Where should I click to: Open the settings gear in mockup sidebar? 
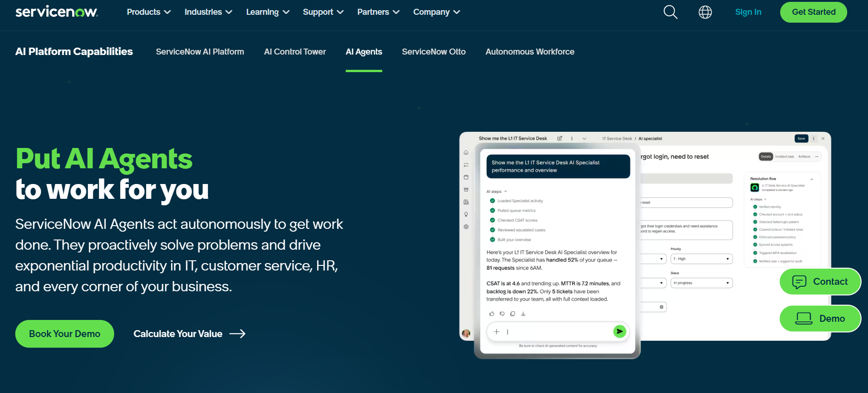[466, 227]
